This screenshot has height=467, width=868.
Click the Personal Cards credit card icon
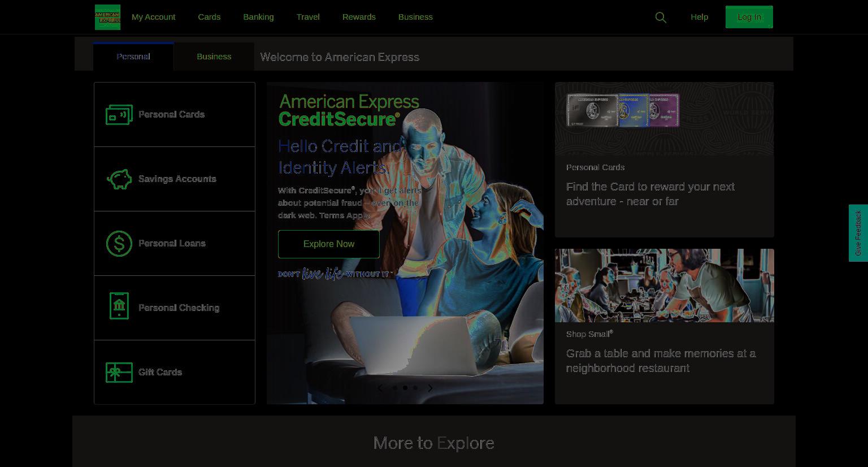click(x=119, y=115)
